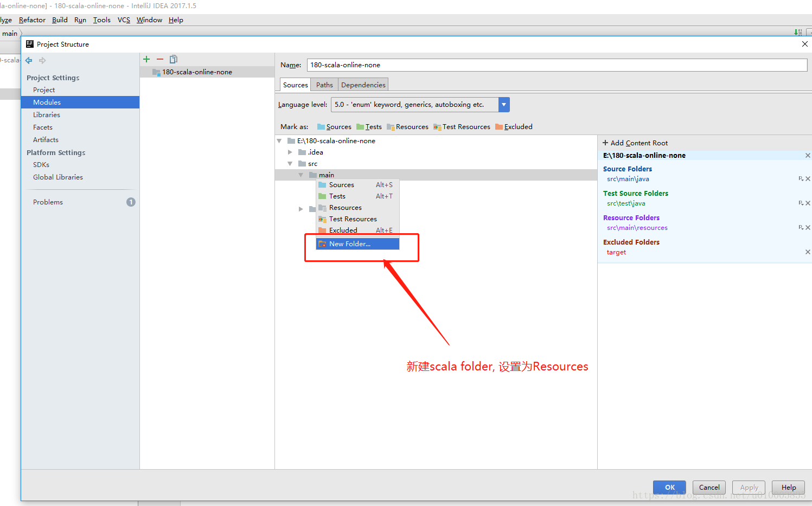Select module 180-scala-online-none in module list

coord(207,72)
